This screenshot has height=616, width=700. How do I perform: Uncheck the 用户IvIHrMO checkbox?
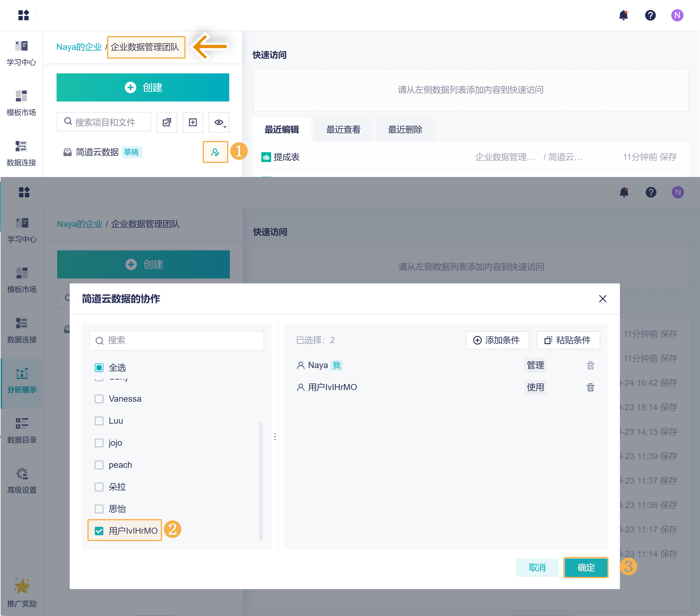99,531
